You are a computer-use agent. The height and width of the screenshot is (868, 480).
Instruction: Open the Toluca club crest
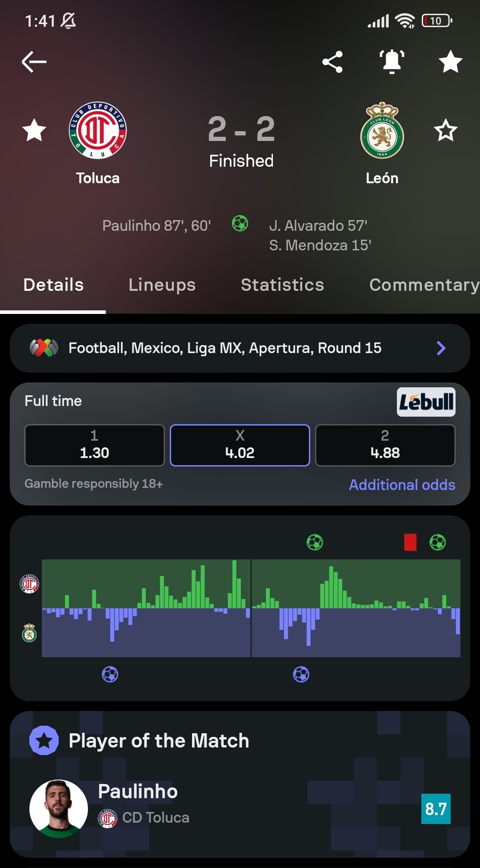[x=98, y=130]
